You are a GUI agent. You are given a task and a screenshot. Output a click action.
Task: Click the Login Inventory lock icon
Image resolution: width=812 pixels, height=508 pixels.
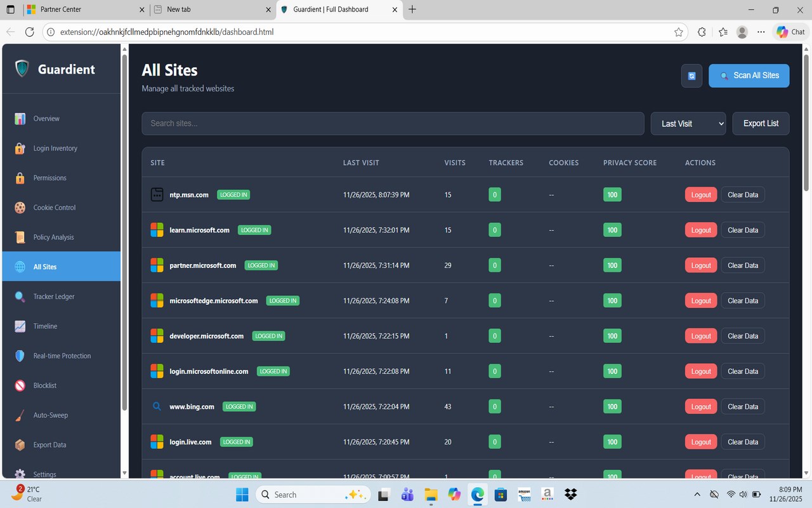click(20, 149)
